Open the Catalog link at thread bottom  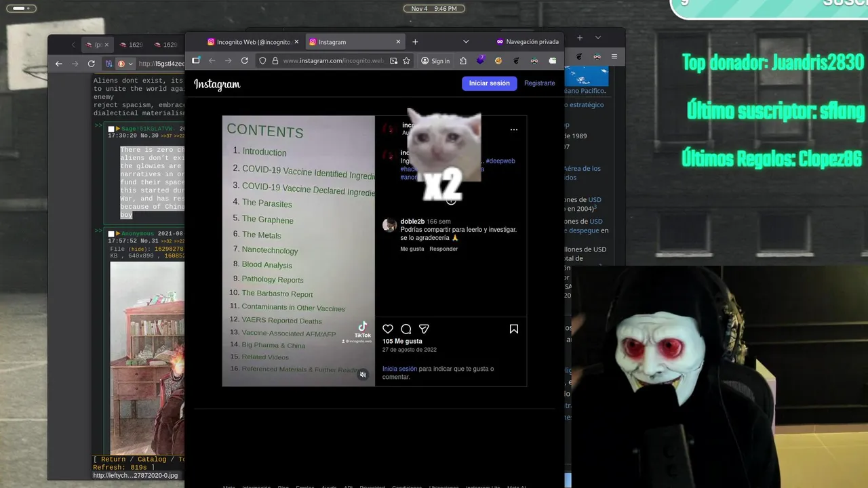[152, 459]
